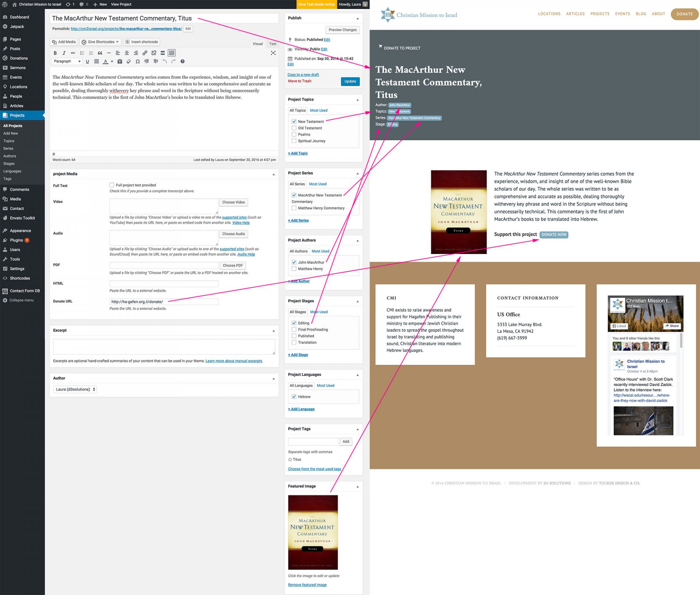
Task: Click the Update button
Action: tap(350, 82)
